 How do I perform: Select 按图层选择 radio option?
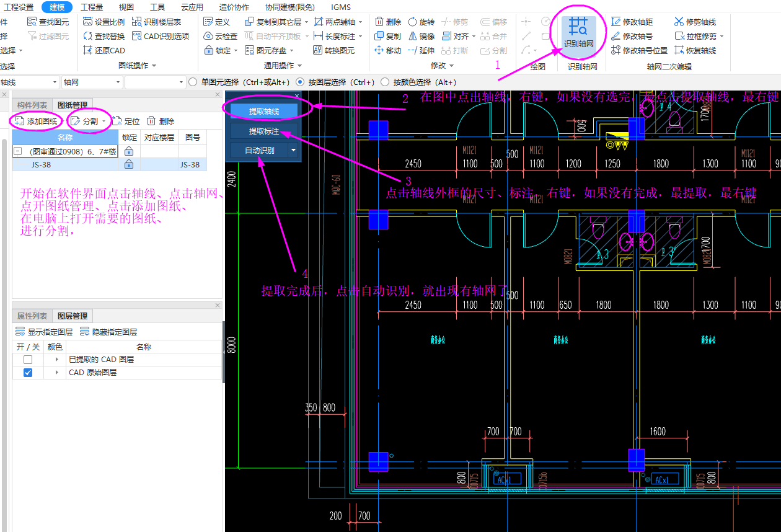(300, 82)
